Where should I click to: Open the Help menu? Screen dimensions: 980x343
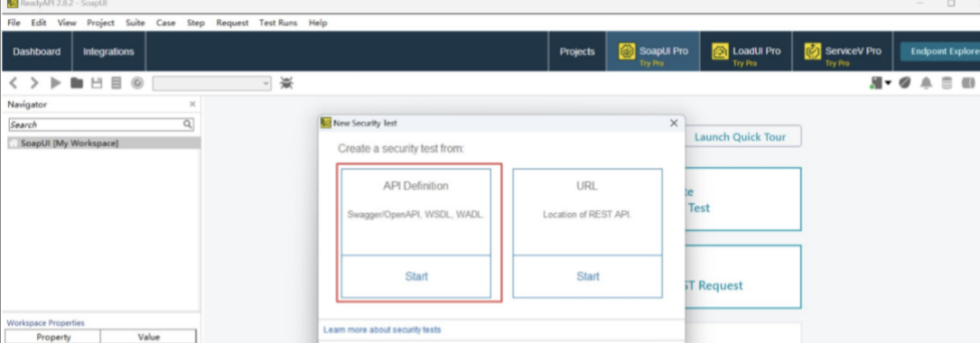[318, 23]
